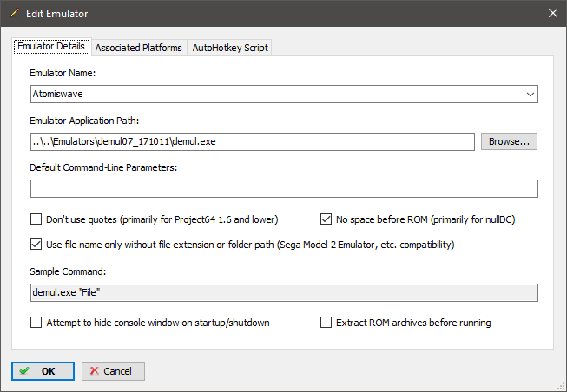
Task: Click the Cancel button text
Action: 117,371
